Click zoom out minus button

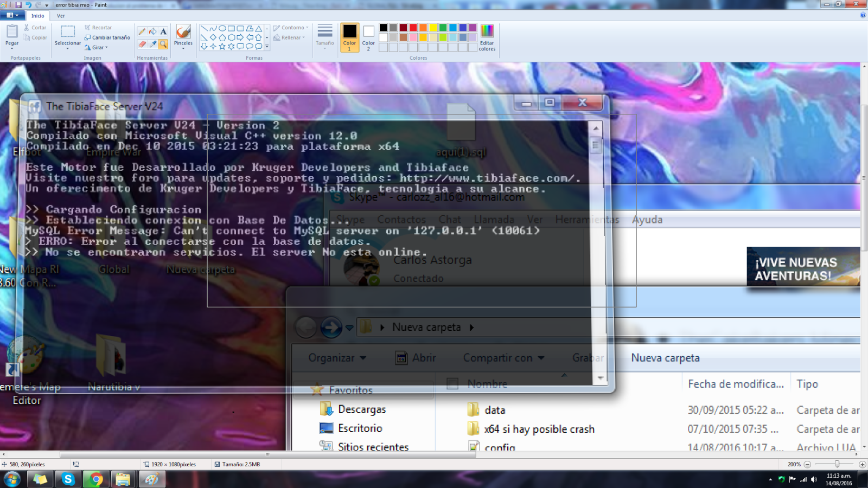tap(807, 464)
